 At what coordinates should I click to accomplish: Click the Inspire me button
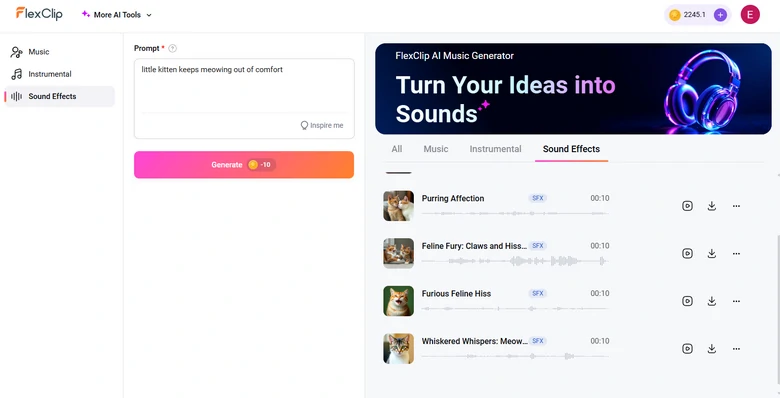(x=322, y=125)
